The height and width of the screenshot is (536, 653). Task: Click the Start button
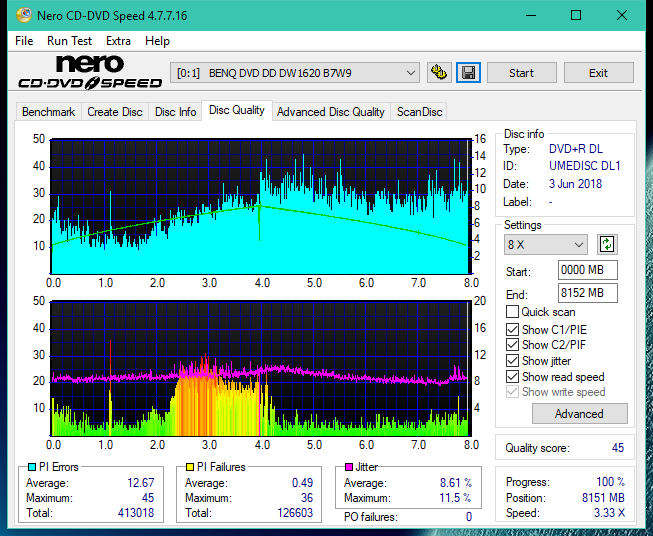521,73
